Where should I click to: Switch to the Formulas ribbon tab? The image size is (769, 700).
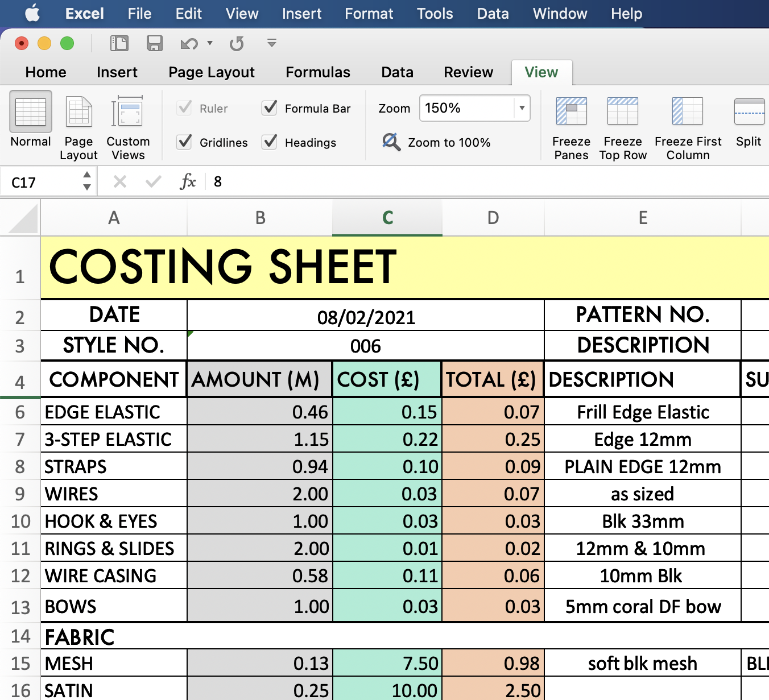[x=318, y=72]
